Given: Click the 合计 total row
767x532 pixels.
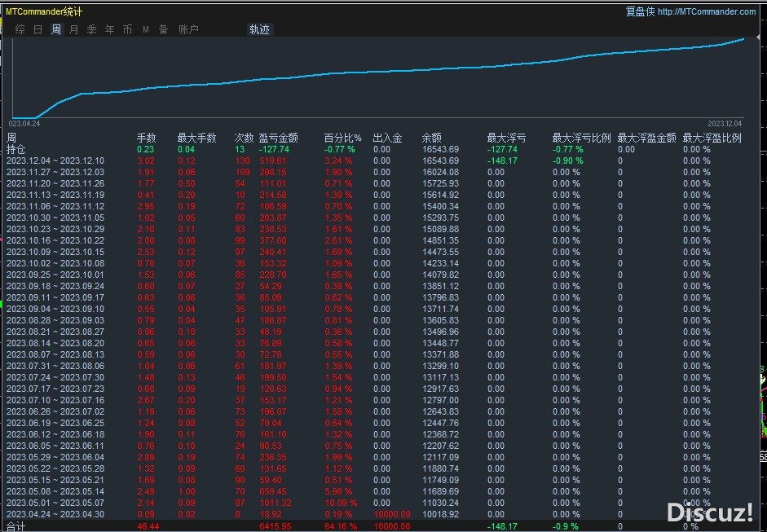Looking at the screenshot, I should tap(16, 527).
